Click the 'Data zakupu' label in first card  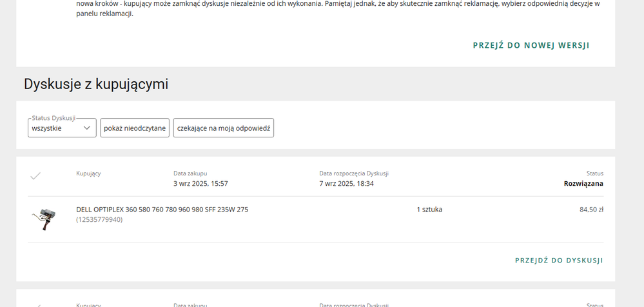(190, 173)
